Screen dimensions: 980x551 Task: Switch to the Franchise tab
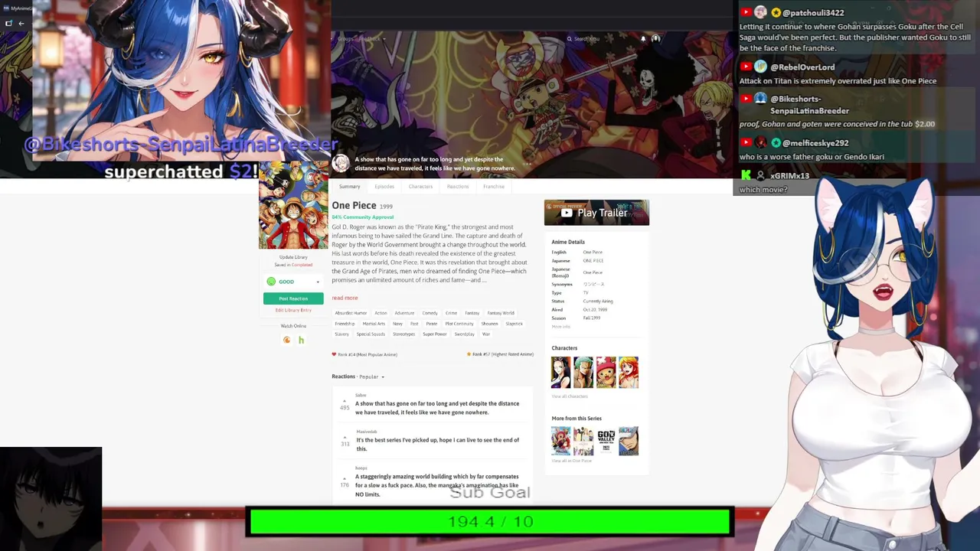click(x=494, y=187)
